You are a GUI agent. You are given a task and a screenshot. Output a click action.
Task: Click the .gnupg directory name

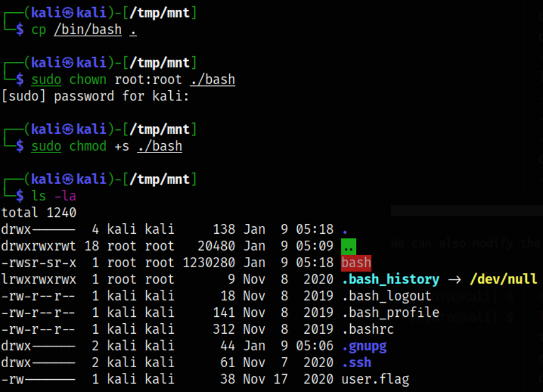(364, 346)
